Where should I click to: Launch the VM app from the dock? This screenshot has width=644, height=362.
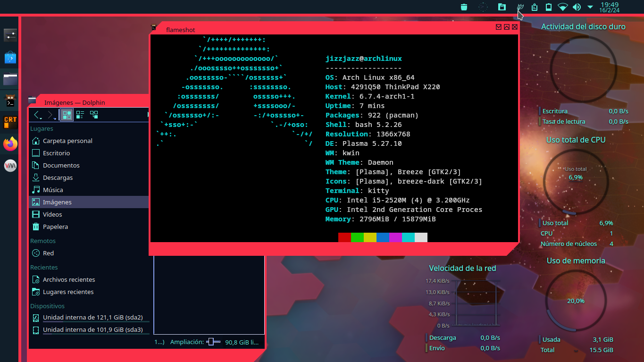(x=10, y=166)
